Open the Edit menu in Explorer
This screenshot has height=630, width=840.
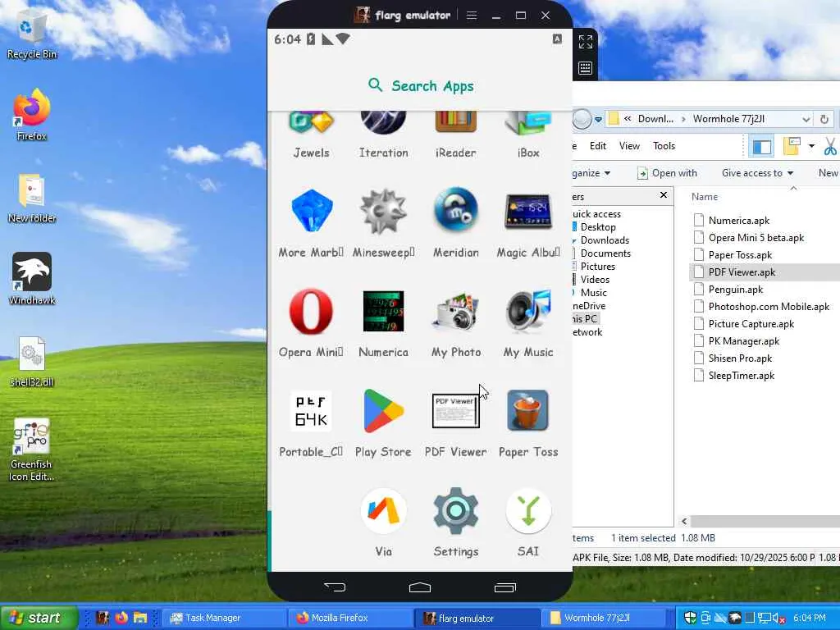click(x=598, y=146)
